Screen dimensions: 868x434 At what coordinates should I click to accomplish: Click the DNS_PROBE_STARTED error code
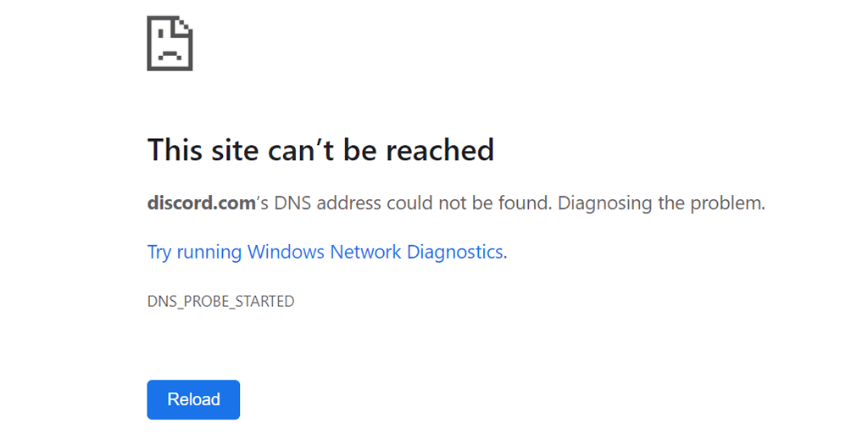(220, 301)
